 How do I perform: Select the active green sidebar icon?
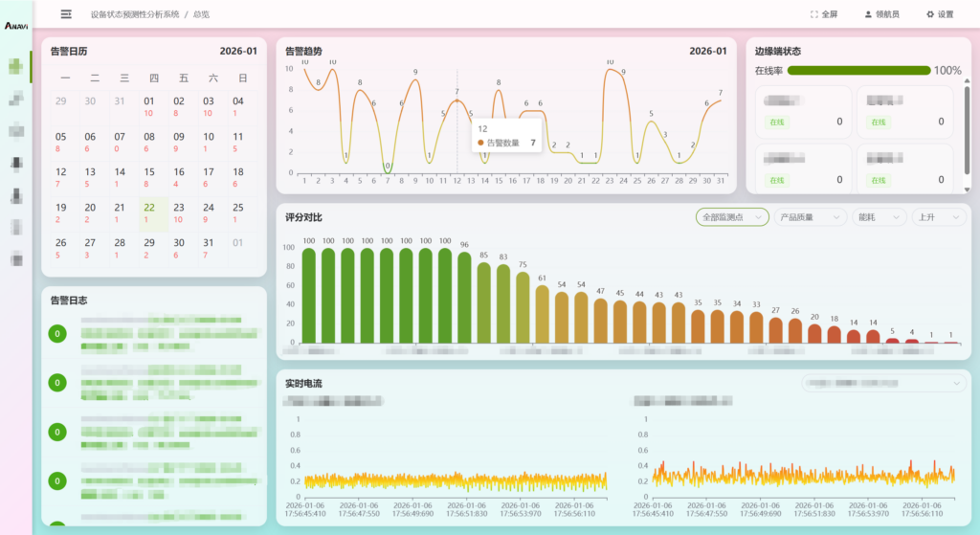click(x=16, y=66)
